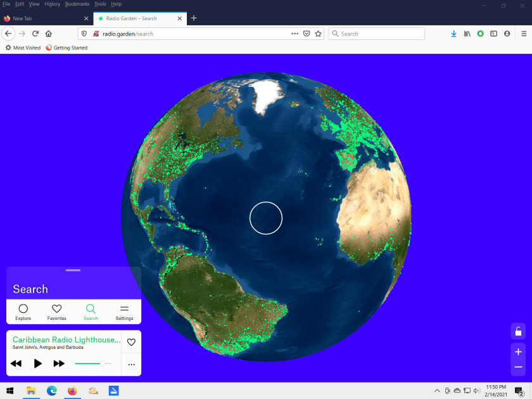Go back to previous radio station
The height and width of the screenshot is (399, 532).
[x=16, y=364]
